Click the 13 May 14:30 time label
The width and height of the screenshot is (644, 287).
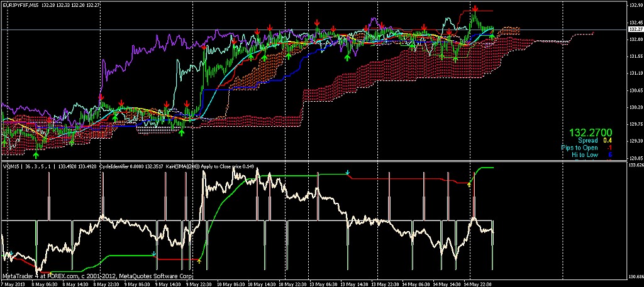[353, 284]
